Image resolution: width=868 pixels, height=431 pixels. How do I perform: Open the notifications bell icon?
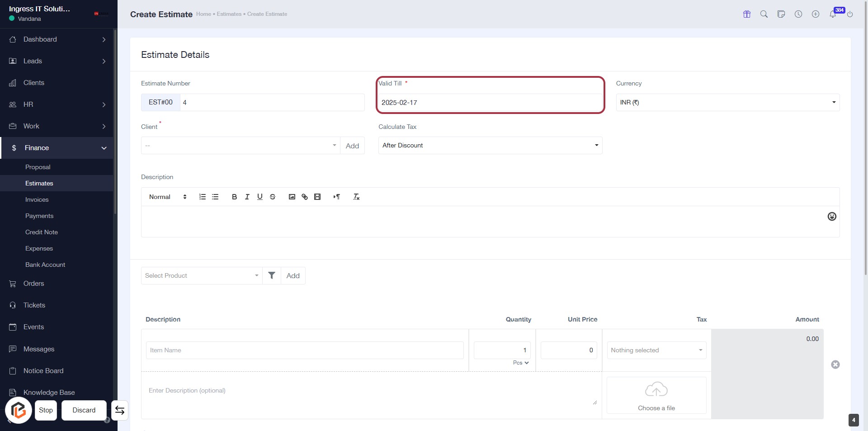point(833,14)
